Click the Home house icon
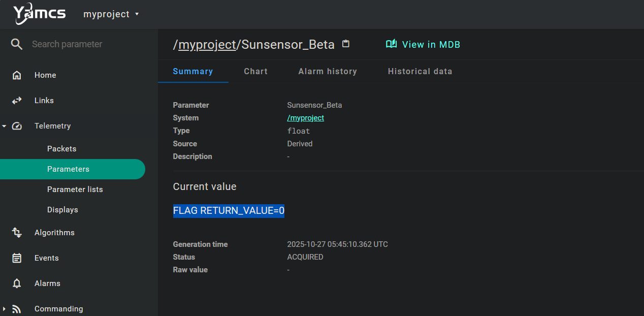644x316 pixels. [17, 75]
